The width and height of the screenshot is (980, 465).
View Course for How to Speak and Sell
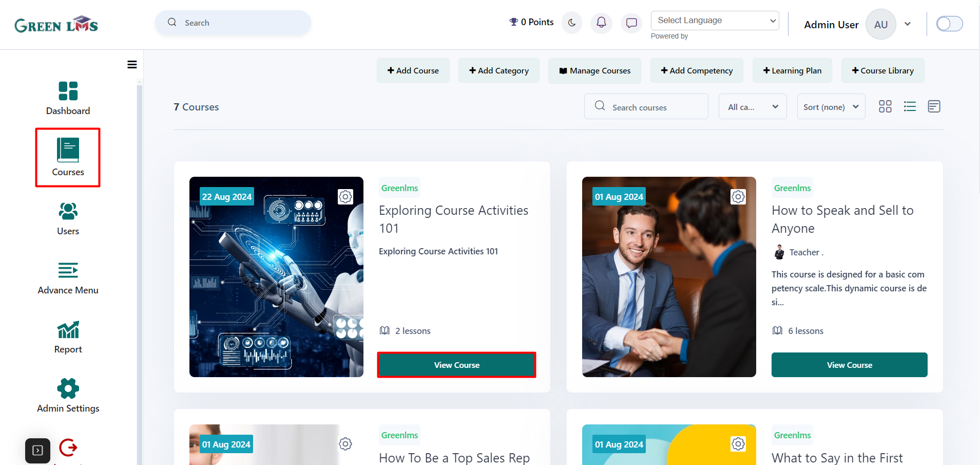pyautogui.click(x=849, y=365)
